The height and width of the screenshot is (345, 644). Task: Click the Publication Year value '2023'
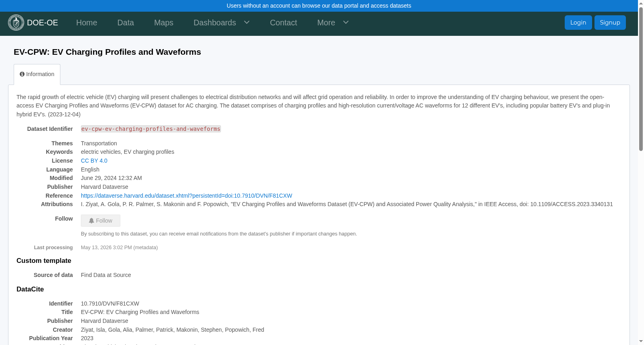87,338
